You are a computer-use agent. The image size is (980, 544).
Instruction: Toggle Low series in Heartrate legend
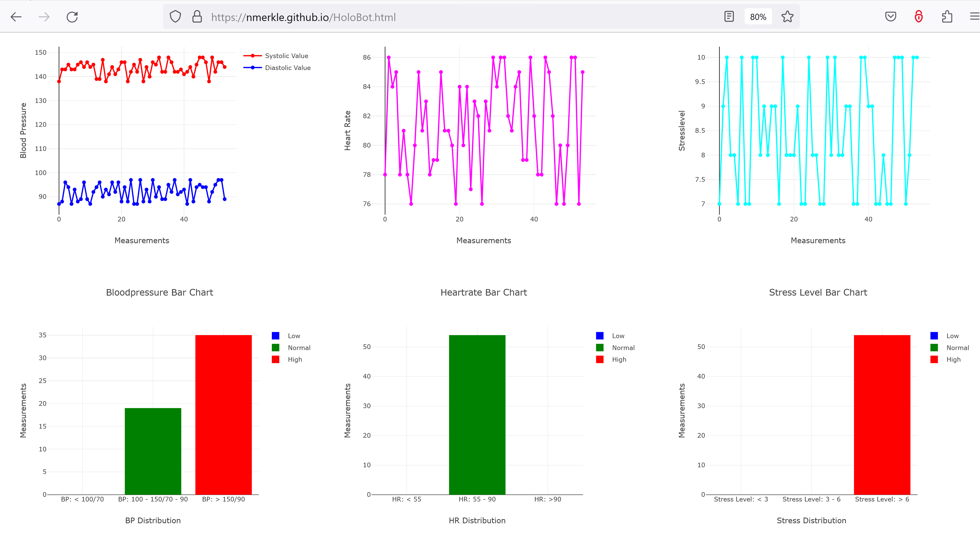click(610, 336)
